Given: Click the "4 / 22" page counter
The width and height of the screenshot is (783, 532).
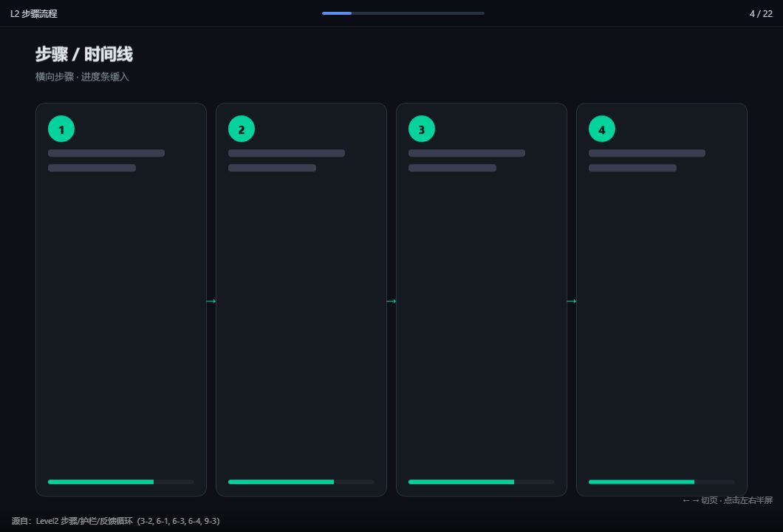Looking at the screenshot, I should click(x=761, y=14).
